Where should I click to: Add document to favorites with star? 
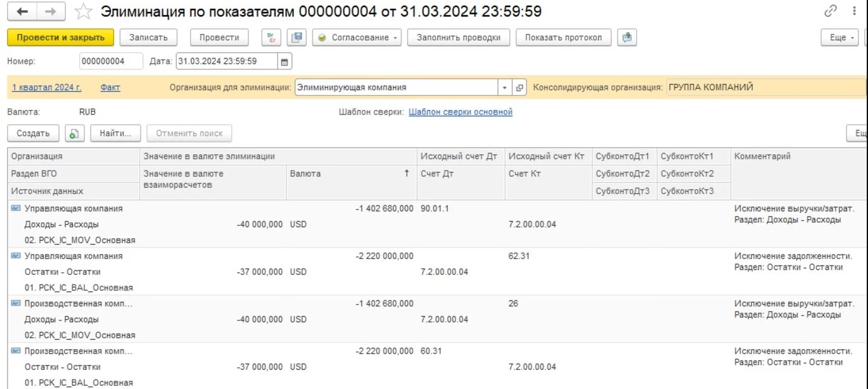click(83, 11)
